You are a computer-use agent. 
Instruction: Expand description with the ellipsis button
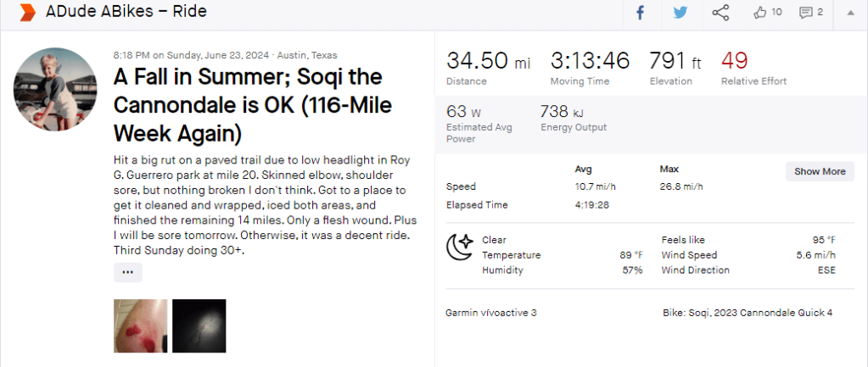(x=128, y=272)
